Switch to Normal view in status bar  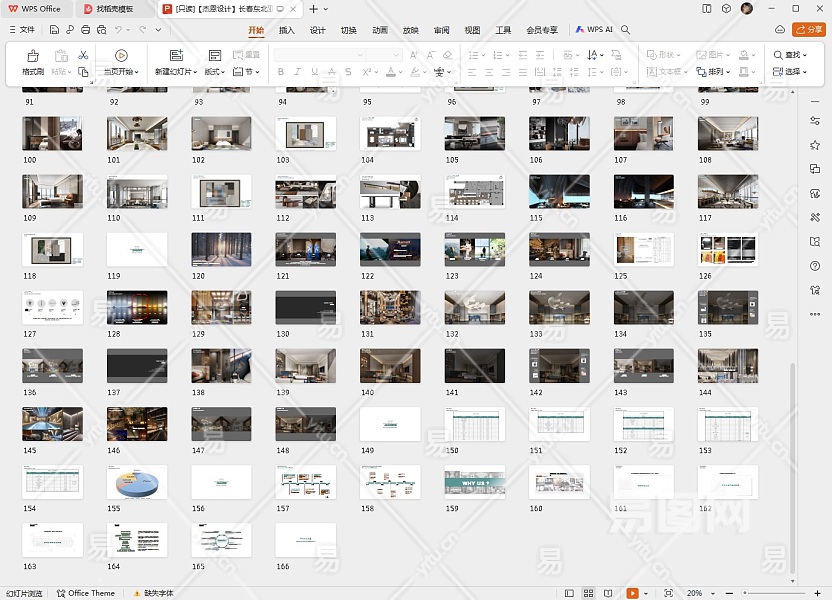tap(569, 593)
